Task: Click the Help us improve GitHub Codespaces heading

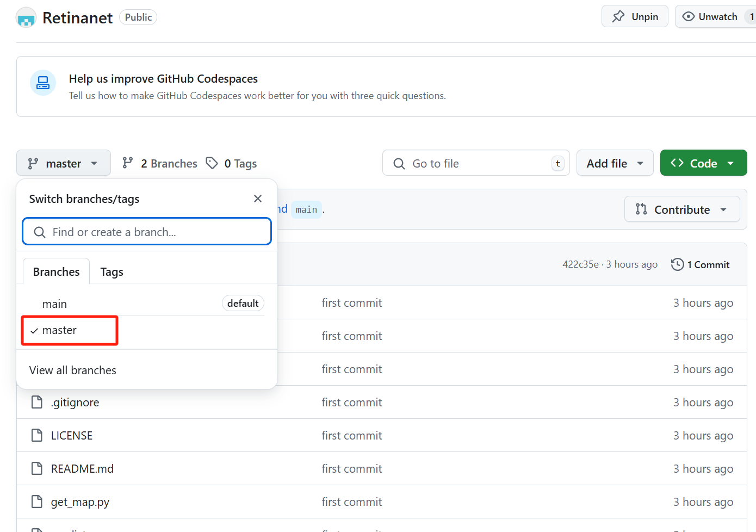Action: pyautogui.click(x=163, y=79)
